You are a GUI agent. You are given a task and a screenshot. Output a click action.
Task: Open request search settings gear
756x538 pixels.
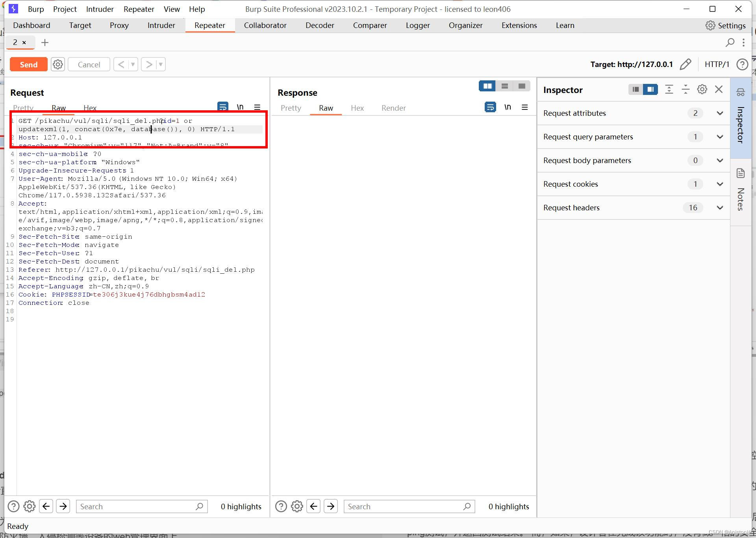[x=30, y=506]
